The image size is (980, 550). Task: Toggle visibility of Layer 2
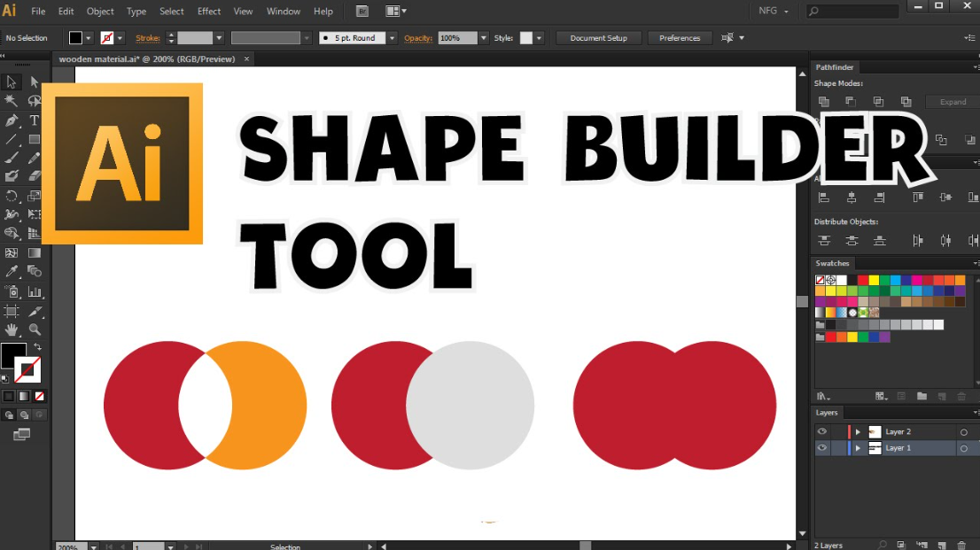(x=822, y=432)
